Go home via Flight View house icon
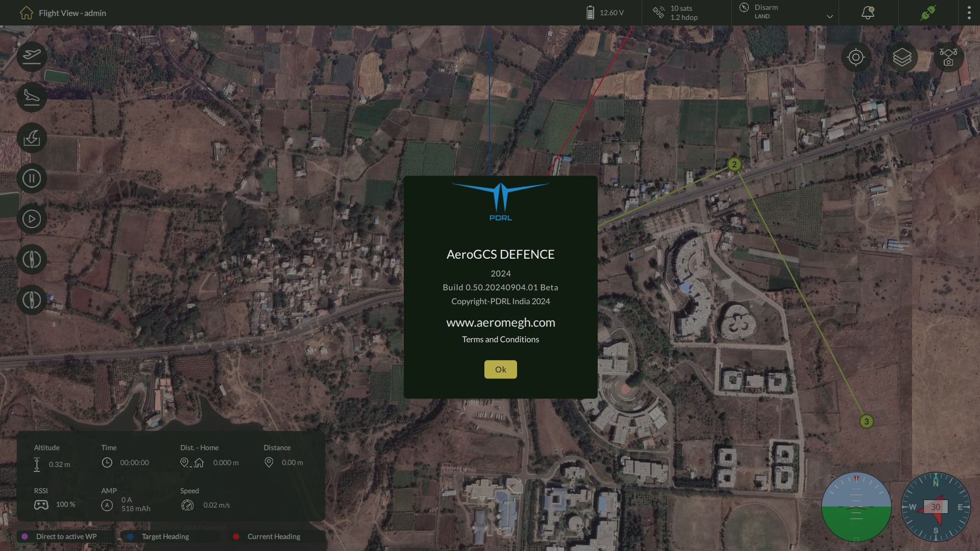The width and height of the screenshot is (980, 551). pyautogui.click(x=27, y=13)
